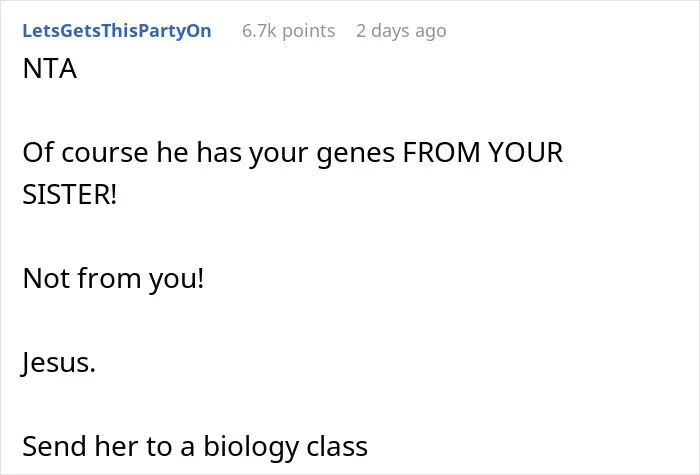The image size is (700, 475).
Task: Click the NTA verdict text
Action: click(x=50, y=69)
